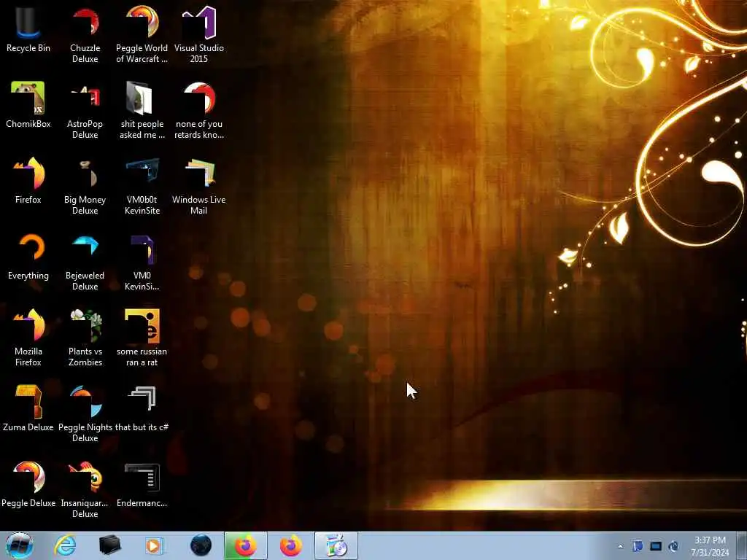Click the Action Center flag tray icon
The height and width of the screenshot is (560, 747).
click(x=638, y=546)
